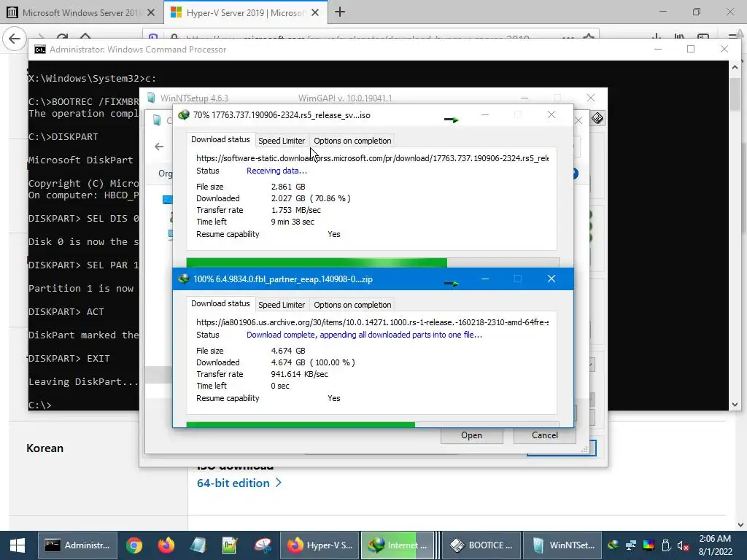Open the Windows Start menu
The height and width of the screenshot is (560, 747).
[x=18, y=545]
